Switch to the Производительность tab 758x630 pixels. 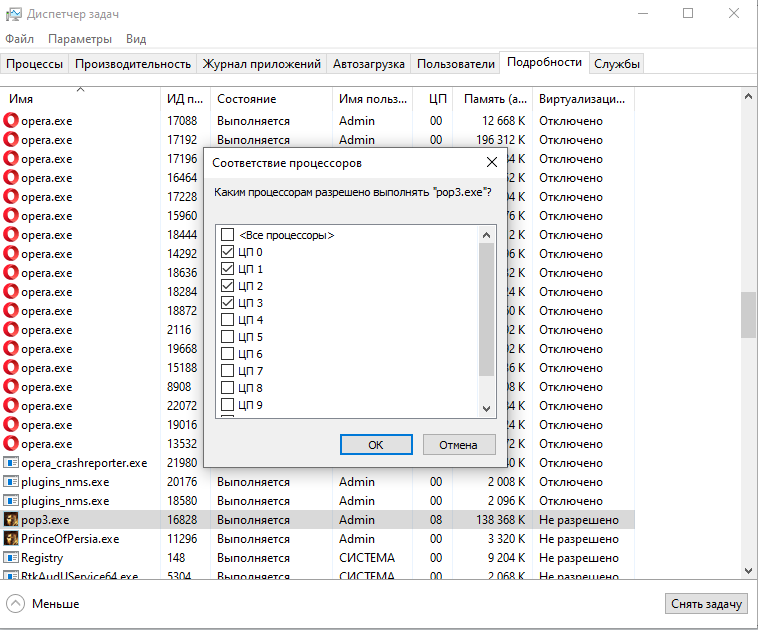(x=133, y=64)
